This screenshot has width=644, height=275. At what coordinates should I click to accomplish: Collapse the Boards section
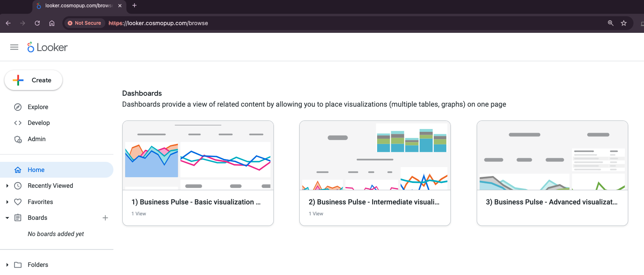7,218
